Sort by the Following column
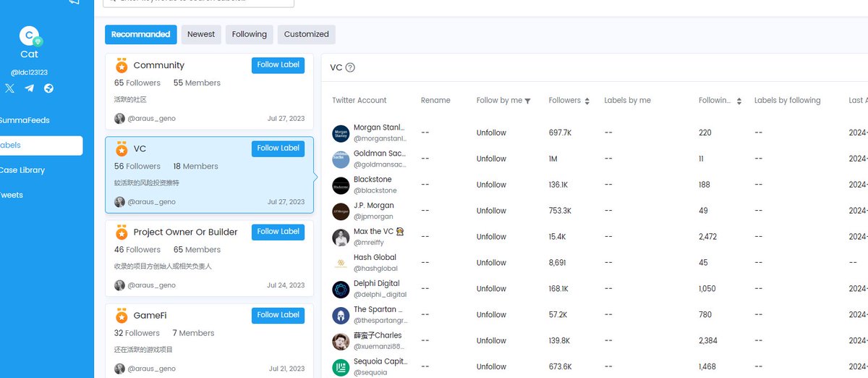This screenshot has height=378, width=868. (739, 101)
